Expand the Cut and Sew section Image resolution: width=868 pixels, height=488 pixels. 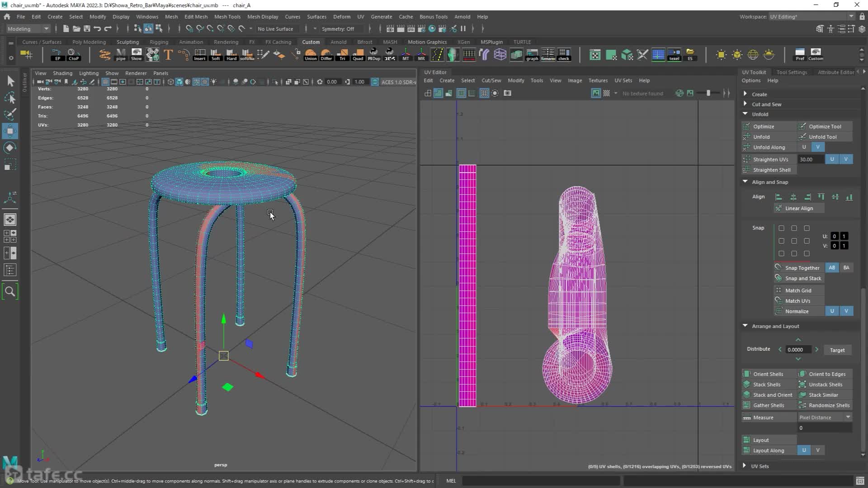[745, 104]
